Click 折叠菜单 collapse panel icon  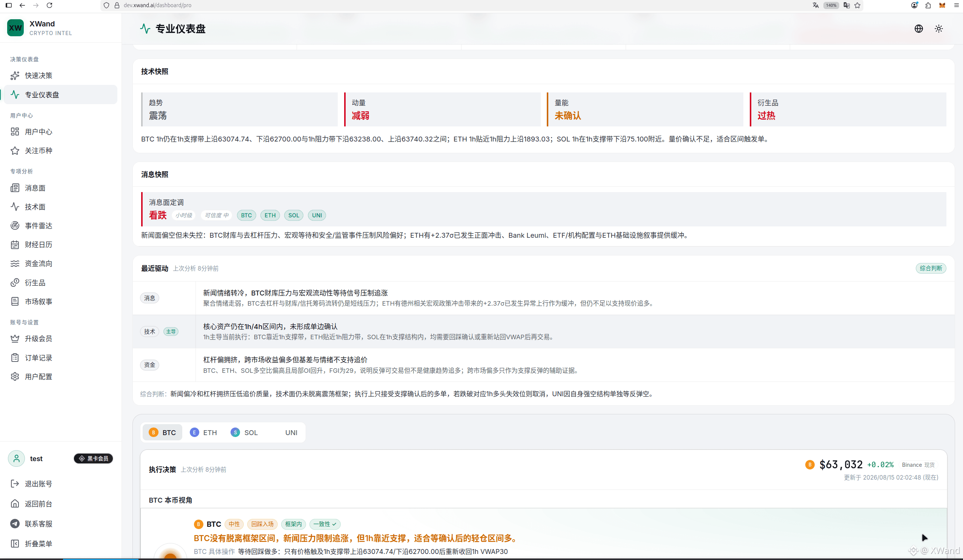[x=15, y=543]
